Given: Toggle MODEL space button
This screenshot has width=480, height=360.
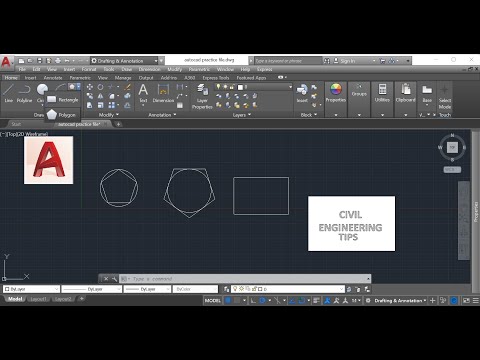Looking at the screenshot, I should coord(213,300).
